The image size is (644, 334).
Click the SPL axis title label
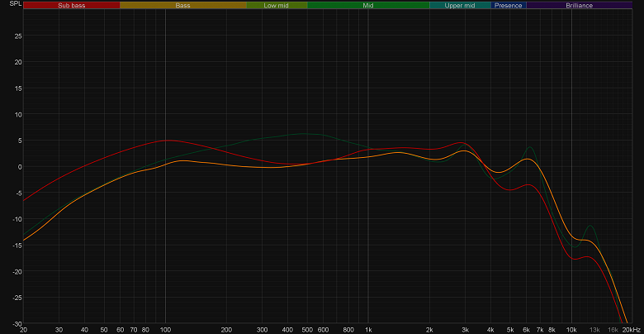14,2
